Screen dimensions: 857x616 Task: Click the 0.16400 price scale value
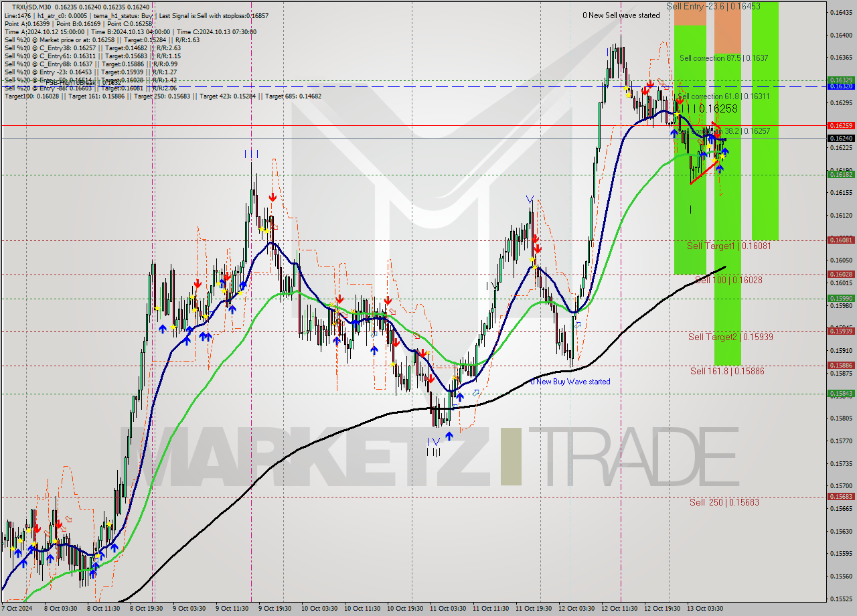[x=841, y=35]
